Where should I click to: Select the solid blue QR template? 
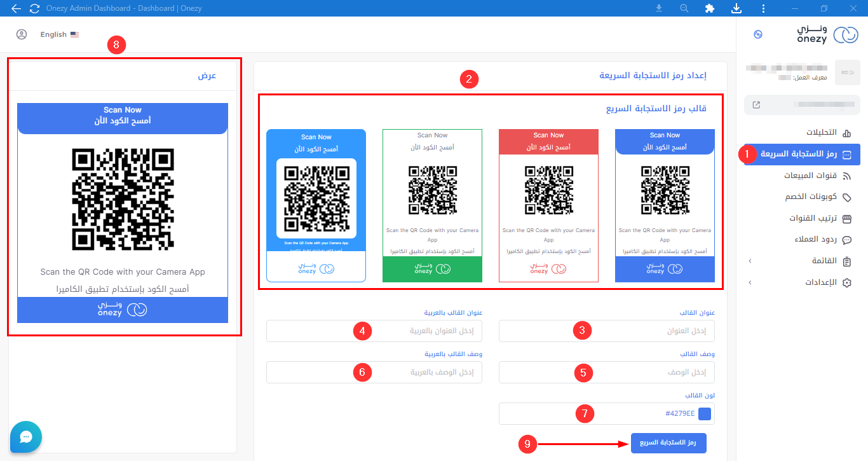click(x=665, y=205)
